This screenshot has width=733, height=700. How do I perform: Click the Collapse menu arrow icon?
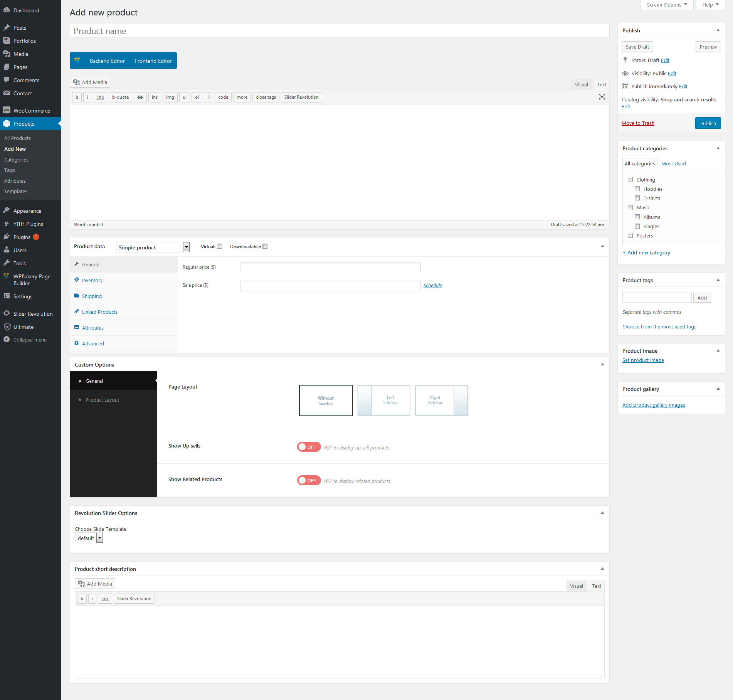[x=7, y=339]
